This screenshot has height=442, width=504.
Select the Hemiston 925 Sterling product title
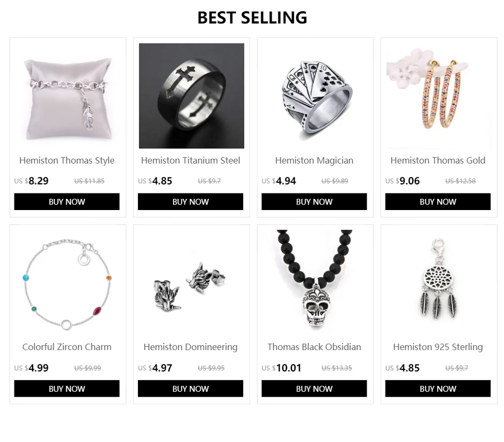tap(438, 347)
